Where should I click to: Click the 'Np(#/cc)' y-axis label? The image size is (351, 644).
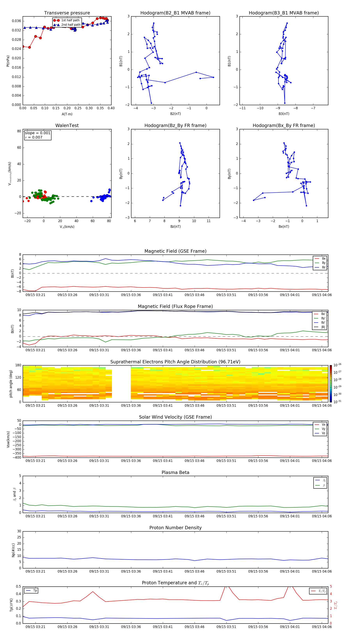click(x=13, y=550)
